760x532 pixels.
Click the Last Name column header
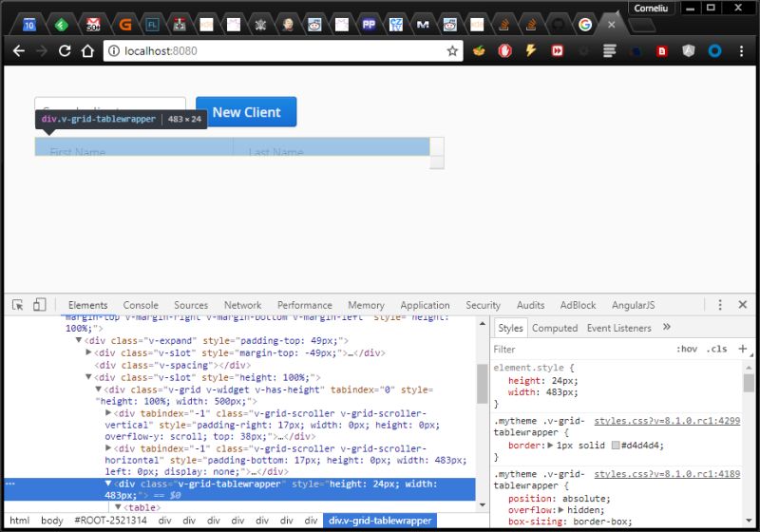331,147
